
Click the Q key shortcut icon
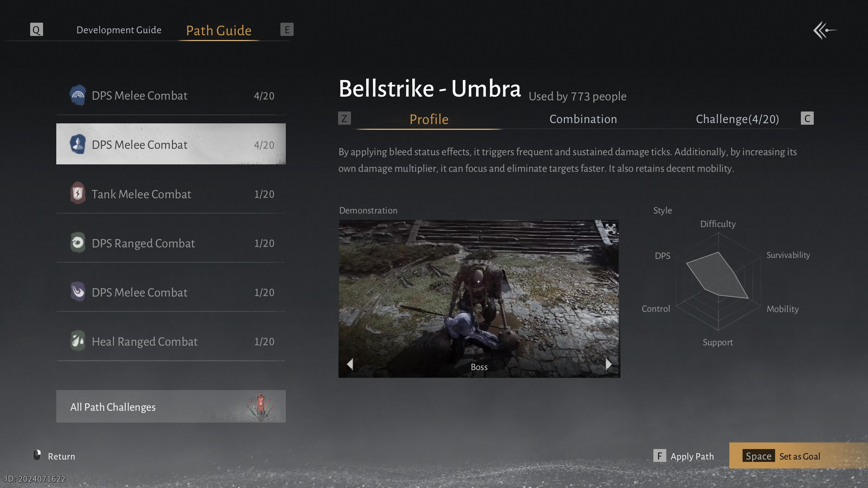36,29
